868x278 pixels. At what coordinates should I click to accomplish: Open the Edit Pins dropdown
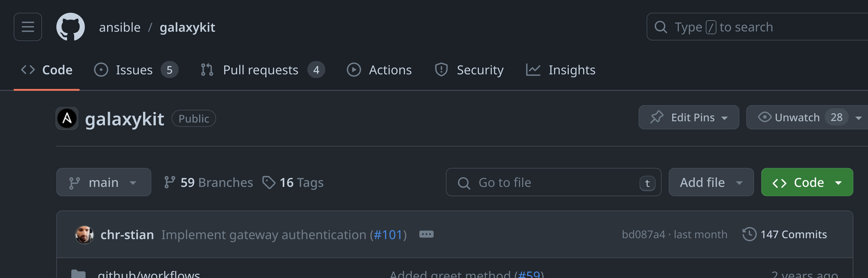(x=689, y=117)
